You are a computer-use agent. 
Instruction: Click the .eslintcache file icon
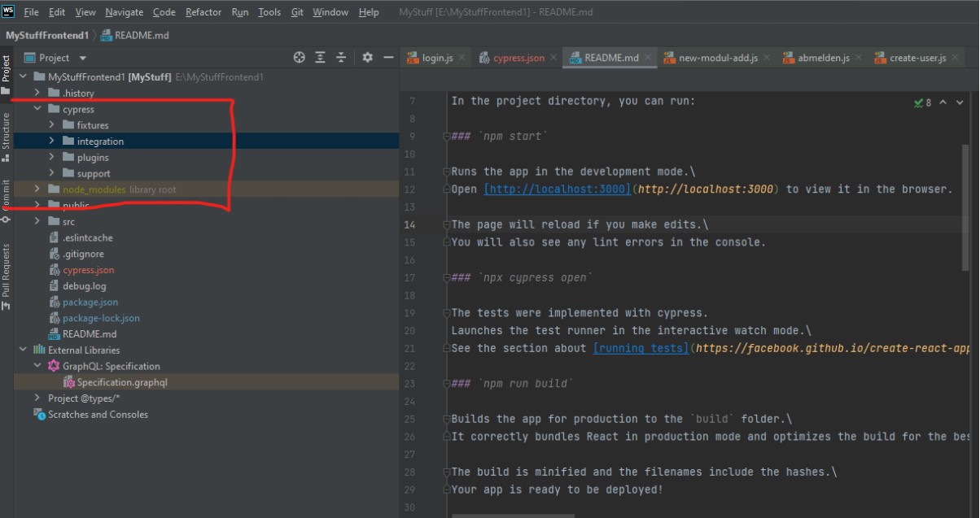coord(55,238)
